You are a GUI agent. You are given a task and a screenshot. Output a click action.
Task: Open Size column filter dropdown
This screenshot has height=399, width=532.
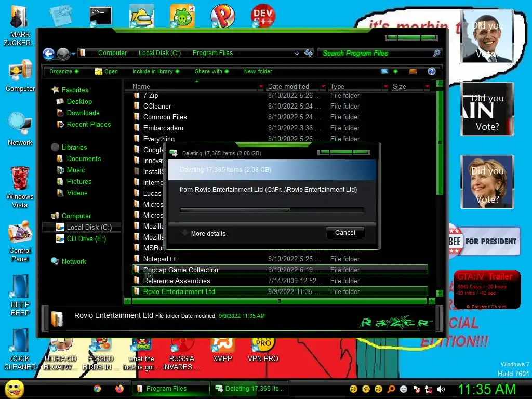tap(427, 87)
